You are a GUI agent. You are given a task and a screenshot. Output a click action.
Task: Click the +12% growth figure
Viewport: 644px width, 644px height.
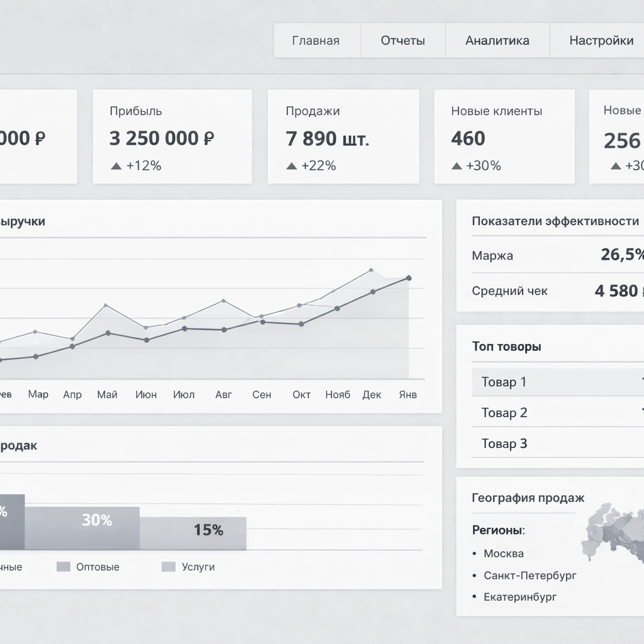[144, 165]
